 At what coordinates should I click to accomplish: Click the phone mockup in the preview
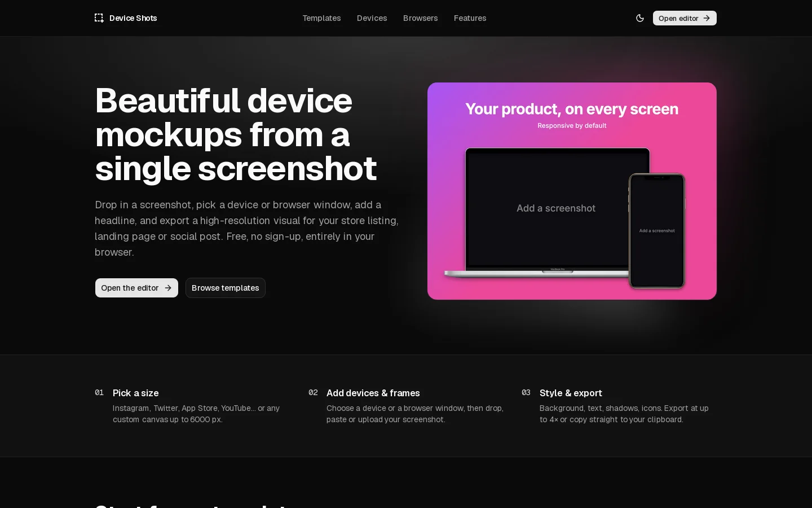[657, 231]
